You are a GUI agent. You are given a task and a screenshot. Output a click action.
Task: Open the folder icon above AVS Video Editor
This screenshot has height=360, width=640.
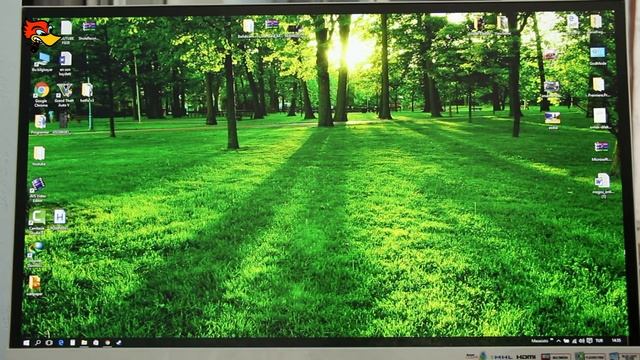point(39,153)
